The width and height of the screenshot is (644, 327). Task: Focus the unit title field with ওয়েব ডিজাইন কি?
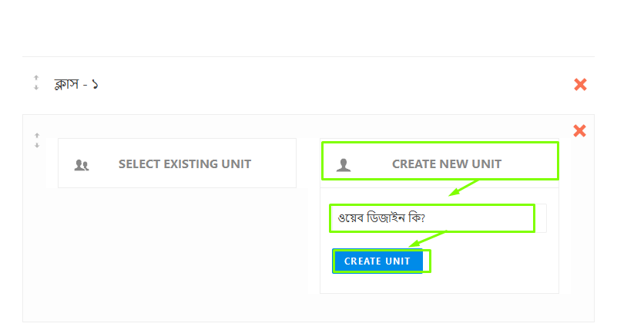point(438,218)
